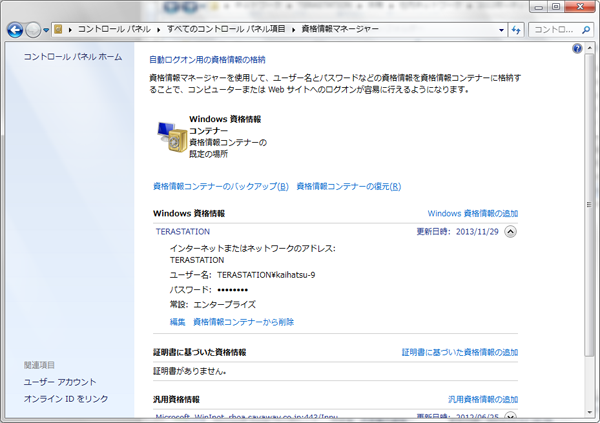Collapse the TERASTATION entry chevron

(510, 232)
